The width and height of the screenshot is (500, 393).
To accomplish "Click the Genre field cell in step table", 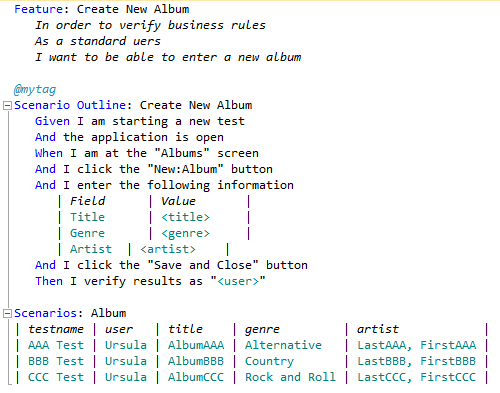I will 87,233.
